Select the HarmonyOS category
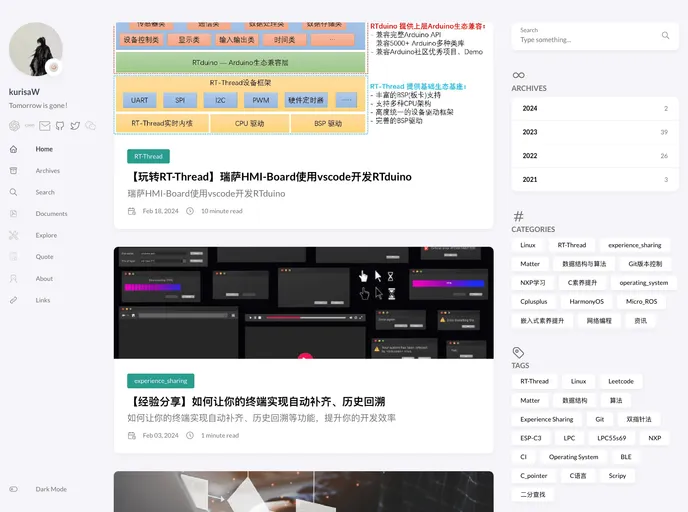This screenshot has width=688, height=512. [587, 301]
